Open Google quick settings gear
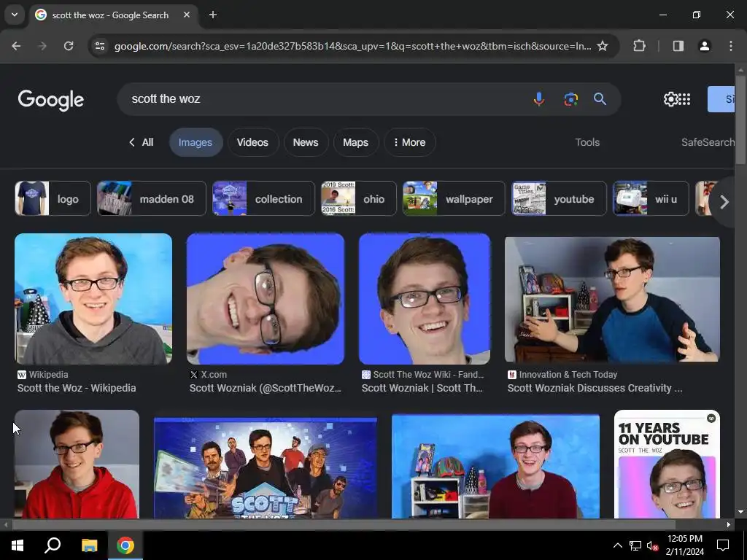This screenshot has height=560, width=747. 670,99
